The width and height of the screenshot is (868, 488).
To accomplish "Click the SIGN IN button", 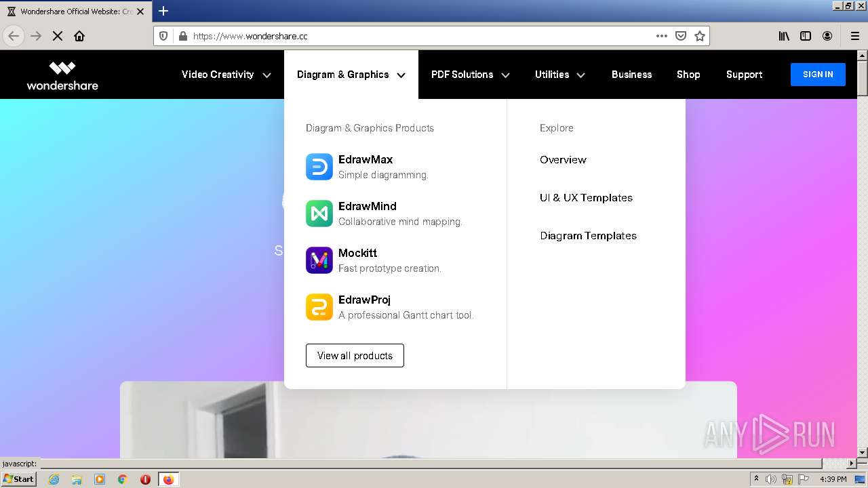I will (x=818, y=75).
